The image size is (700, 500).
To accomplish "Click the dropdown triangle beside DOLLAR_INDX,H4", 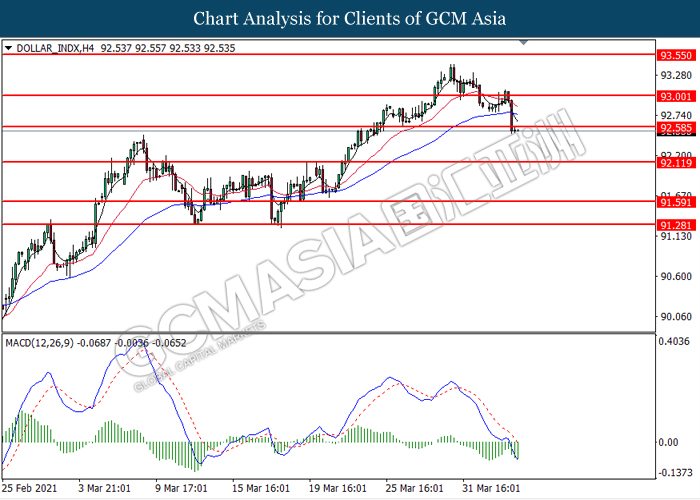I will [8, 48].
